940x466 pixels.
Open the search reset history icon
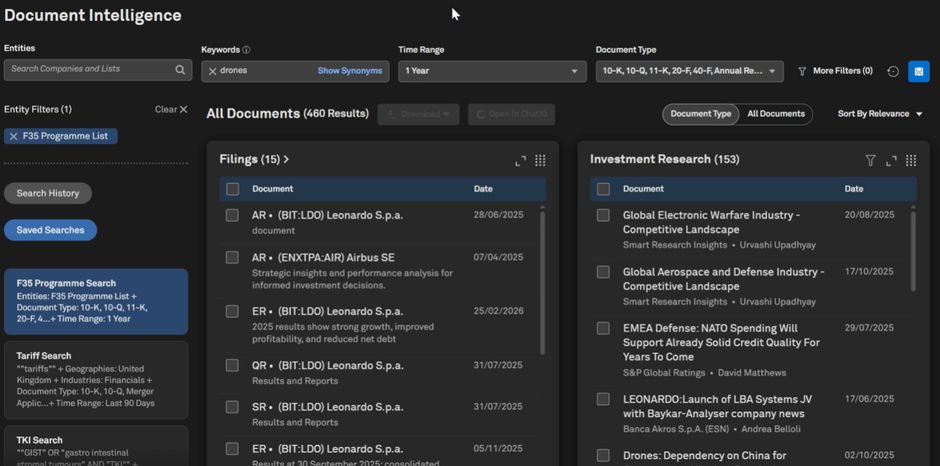[893, 71]
